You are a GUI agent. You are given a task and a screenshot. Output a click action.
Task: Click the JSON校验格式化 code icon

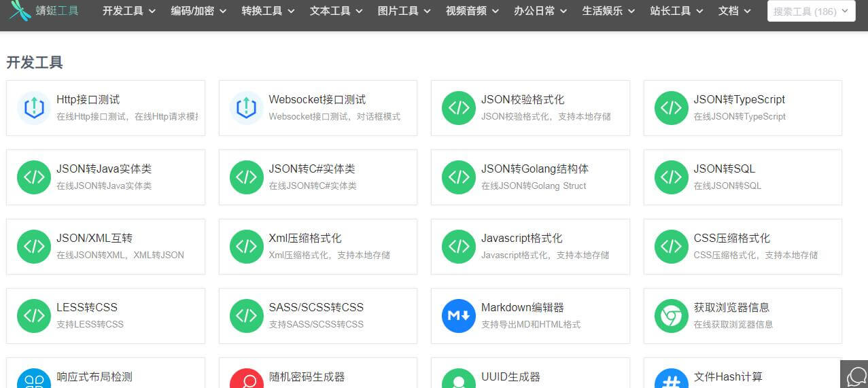point(459,108)
